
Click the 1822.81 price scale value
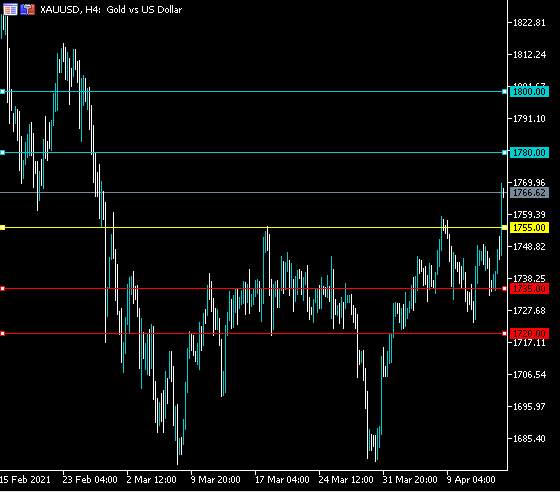(529, 23)
